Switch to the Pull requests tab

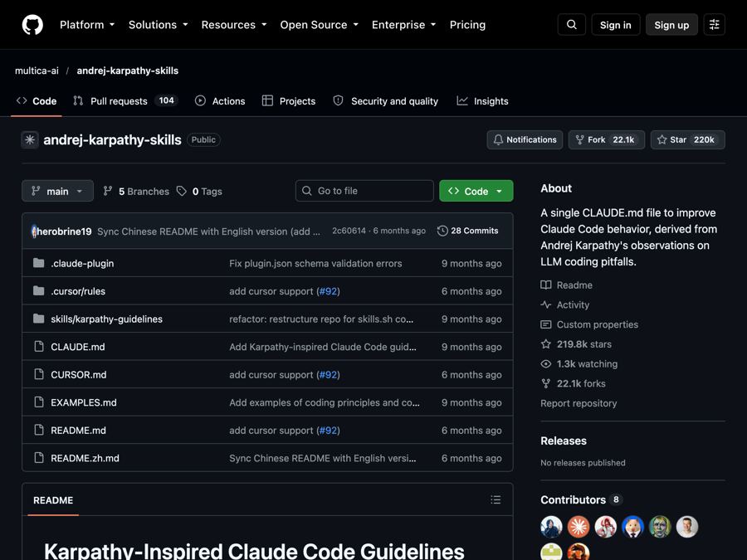pos(125,101)
